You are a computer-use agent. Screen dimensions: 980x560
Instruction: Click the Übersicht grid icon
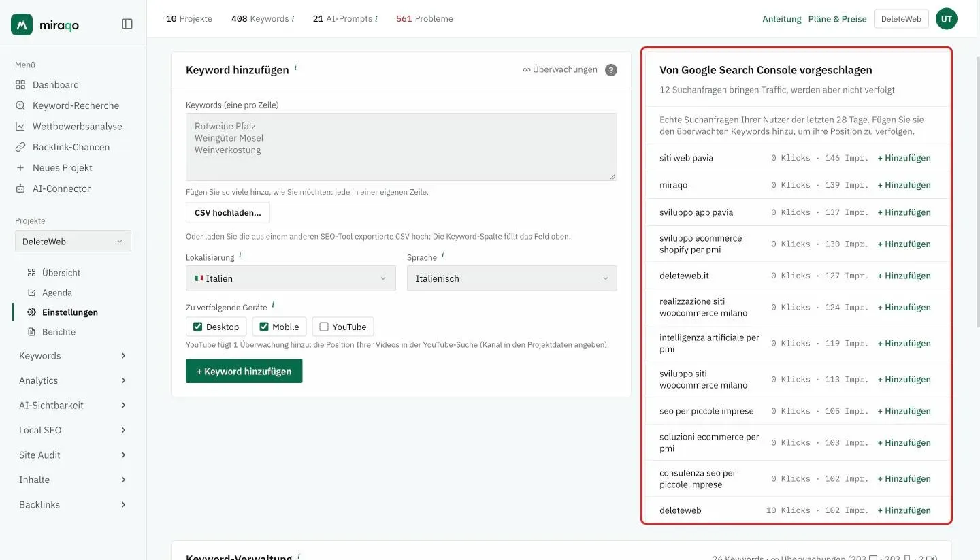[x=31, y=273]
